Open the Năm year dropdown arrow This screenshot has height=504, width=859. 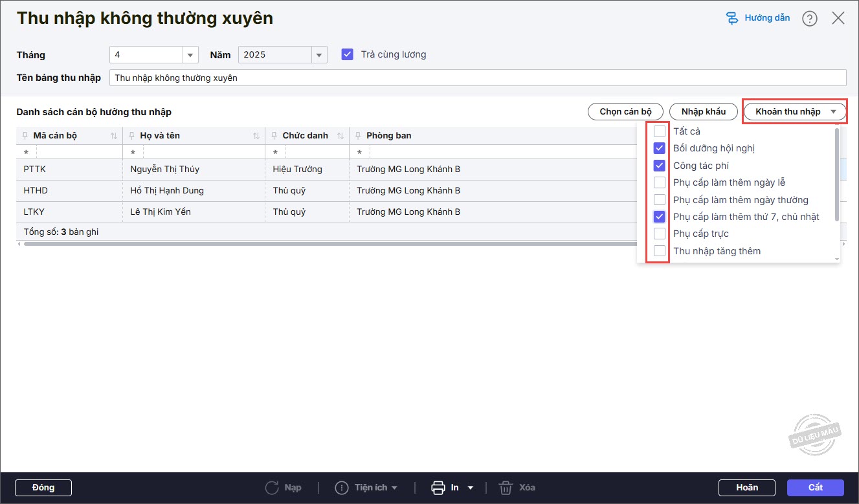click(319, 55)
